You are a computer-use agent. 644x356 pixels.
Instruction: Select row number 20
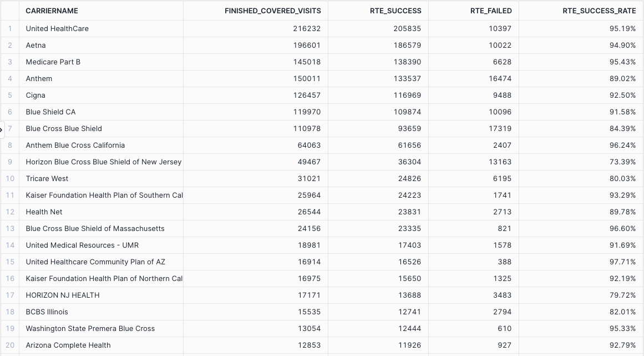click(x=10, y=345)
